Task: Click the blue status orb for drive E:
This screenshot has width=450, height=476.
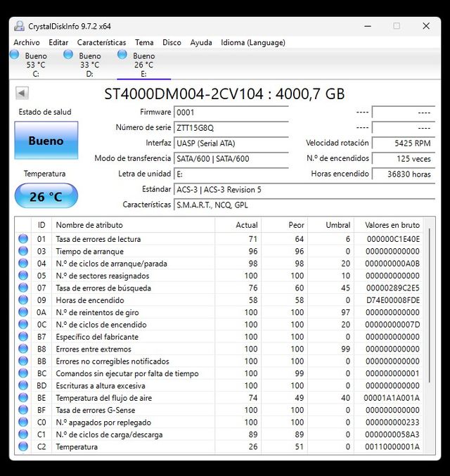Action: coord(122,55)
